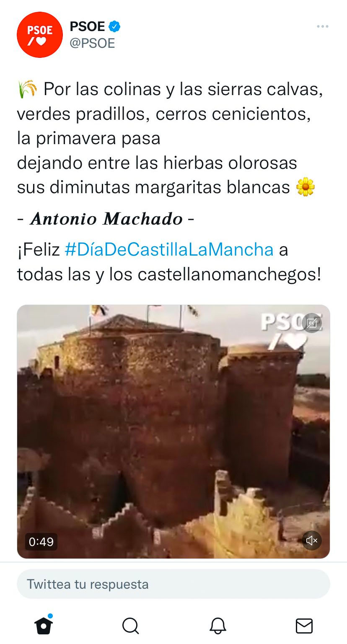347x644 pixels.
Task: Select the Antonio Machado attribution text
Action: (106, 219)
